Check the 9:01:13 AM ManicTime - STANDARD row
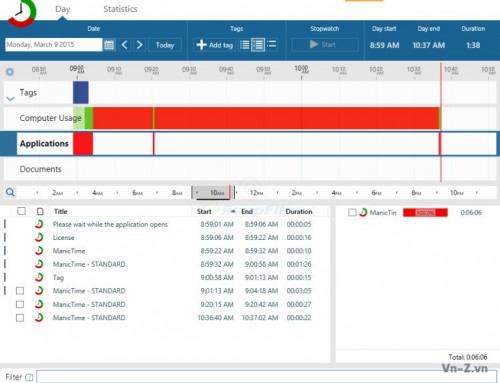 (20, 291)
